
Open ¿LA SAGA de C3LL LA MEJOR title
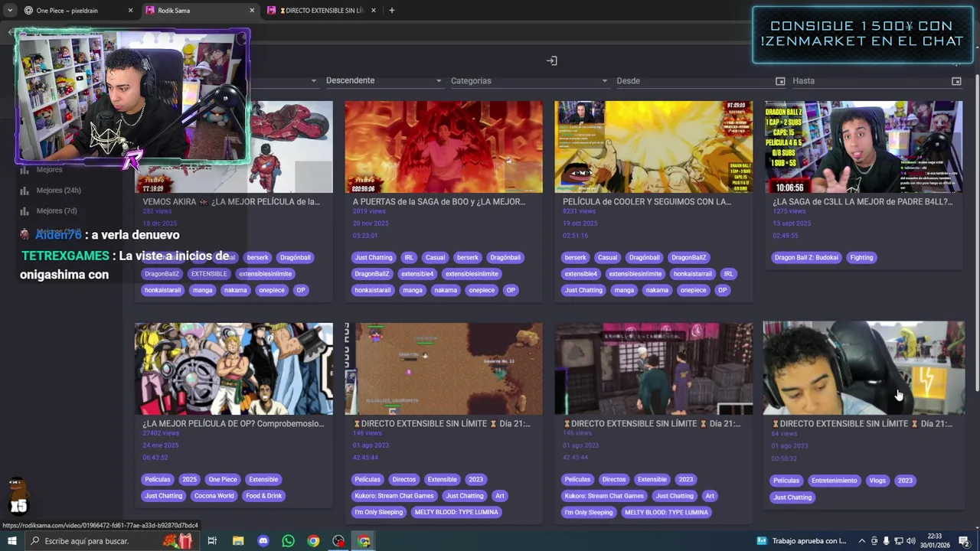tap(863, 202)
